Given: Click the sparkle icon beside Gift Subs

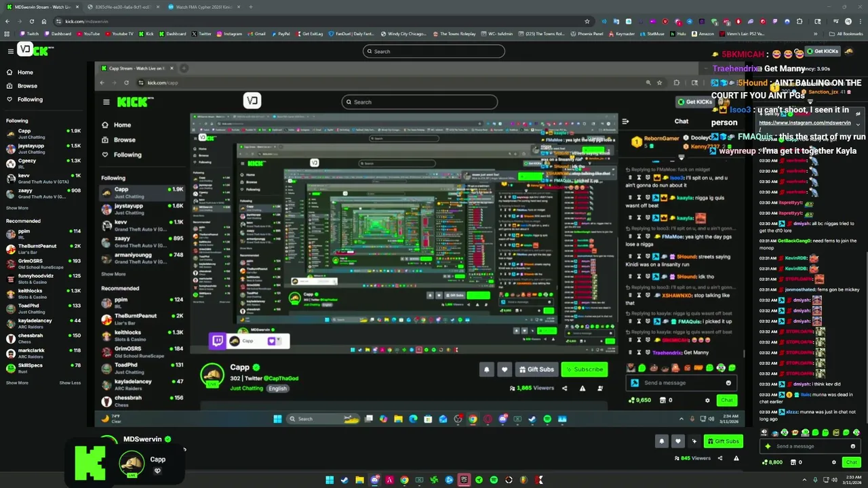Looking at the screenshot, I should (694, 441).
